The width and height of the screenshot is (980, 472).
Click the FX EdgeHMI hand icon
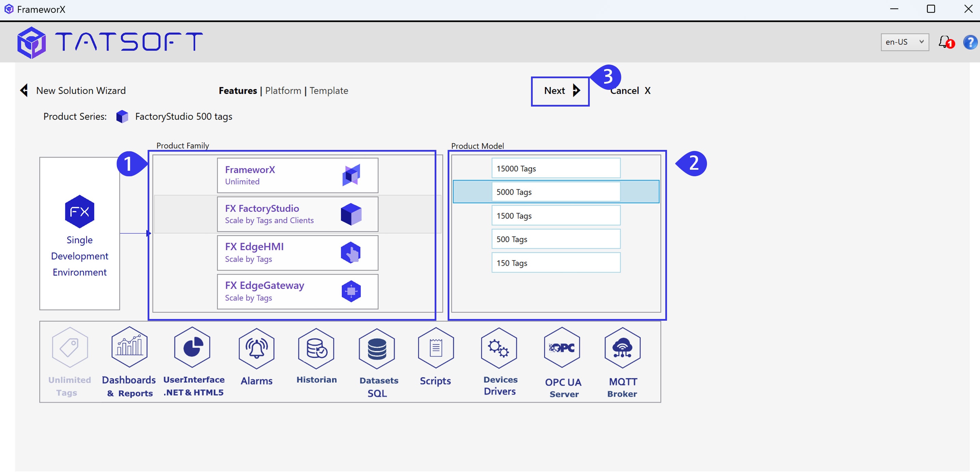tap(351, 252)
